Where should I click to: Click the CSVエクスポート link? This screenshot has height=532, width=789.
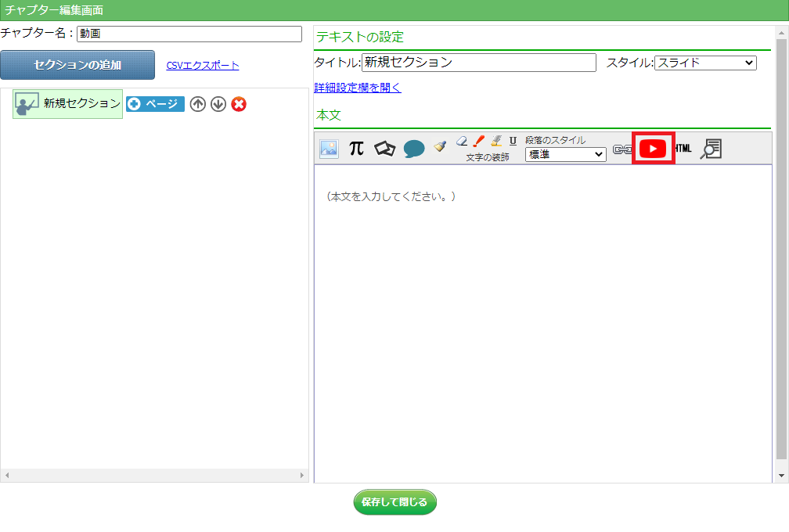pos(203,66)
